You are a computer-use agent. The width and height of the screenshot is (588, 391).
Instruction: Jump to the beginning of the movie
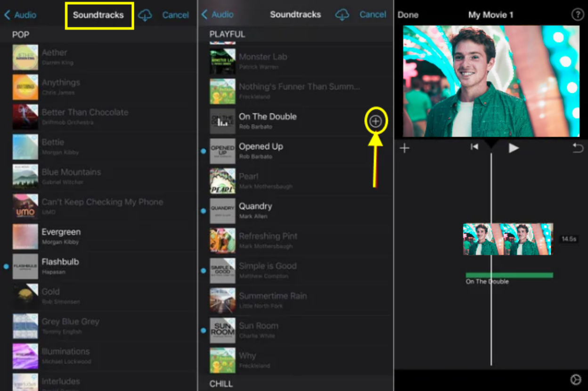point(474,147)
